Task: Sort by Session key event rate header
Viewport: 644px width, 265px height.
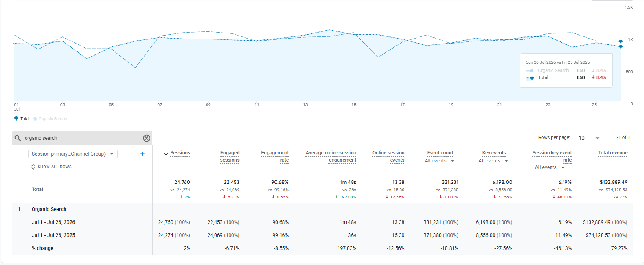Action: point(552,156)
